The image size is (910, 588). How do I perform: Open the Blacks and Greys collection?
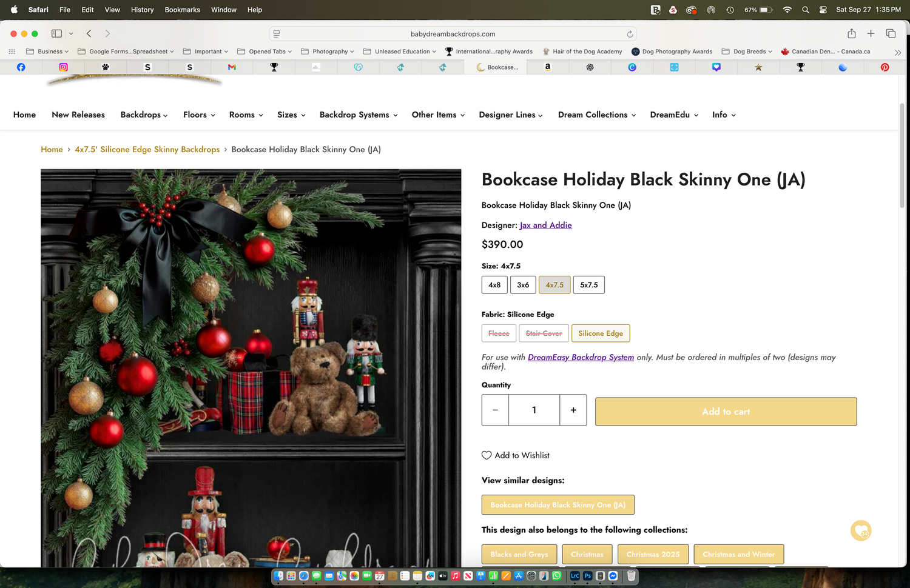click(x=519, y=554)
